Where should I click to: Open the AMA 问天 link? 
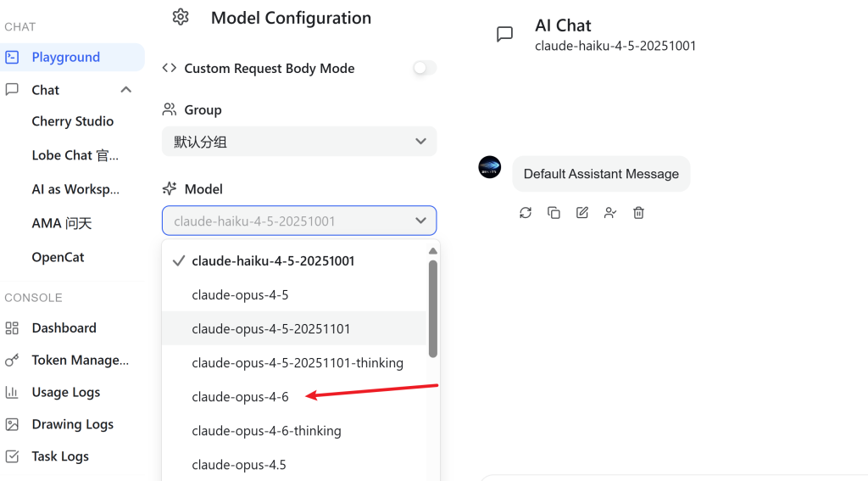click(61, 223)
